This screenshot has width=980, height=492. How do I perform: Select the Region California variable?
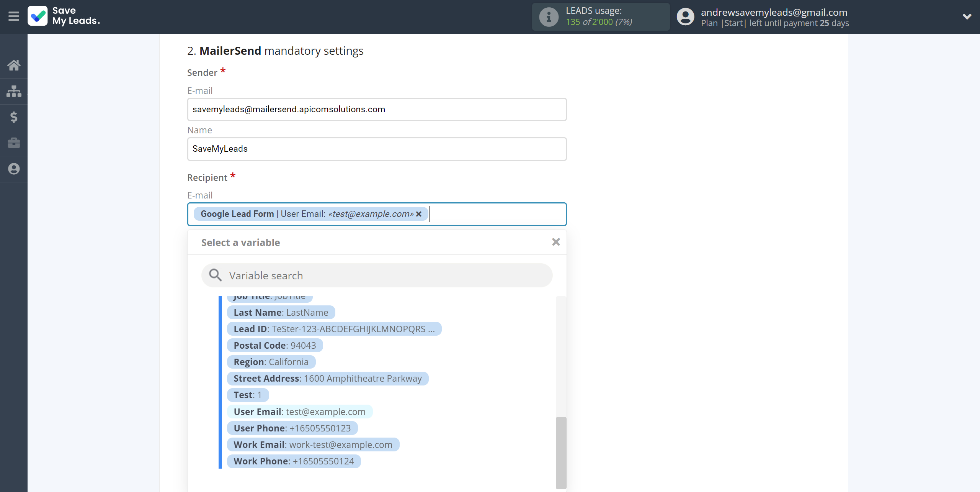coord(271,362)
